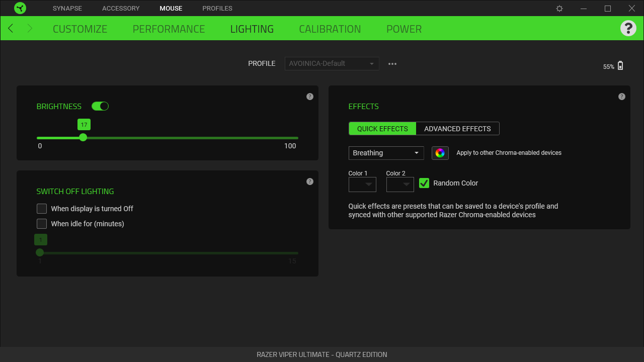Open the help question mark icon
This screenshot has height=362, width=644.
(x=628, y=28)
